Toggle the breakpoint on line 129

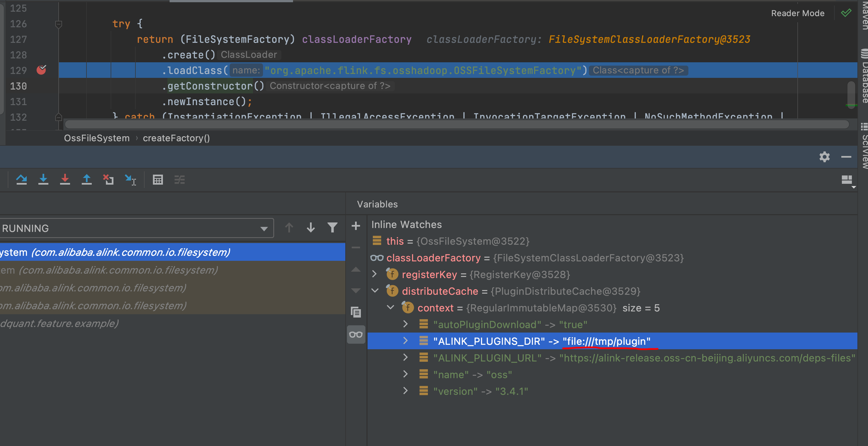(x=41, y=70)
